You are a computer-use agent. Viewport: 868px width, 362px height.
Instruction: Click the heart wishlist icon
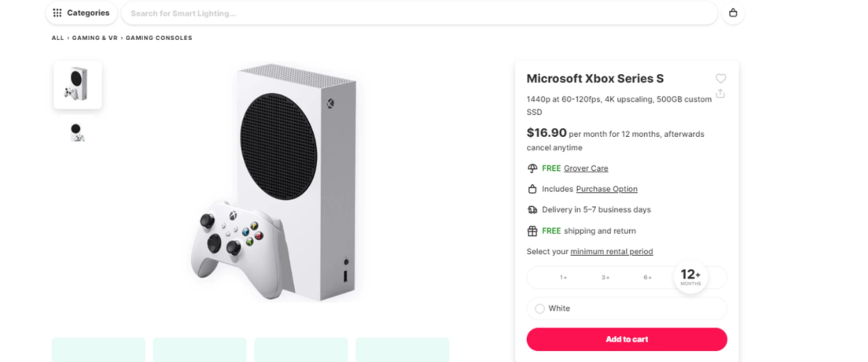[721, 78]
